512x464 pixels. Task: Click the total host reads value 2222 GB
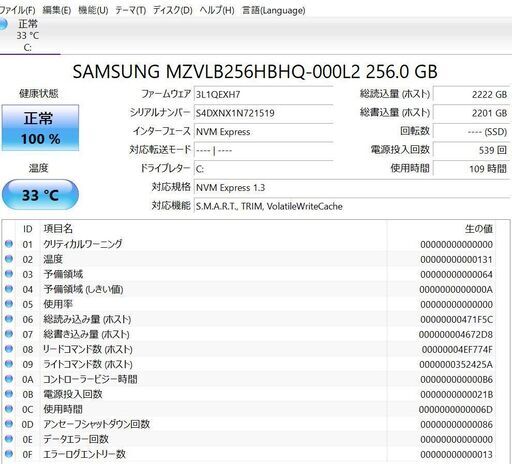[x=471, y=95]
